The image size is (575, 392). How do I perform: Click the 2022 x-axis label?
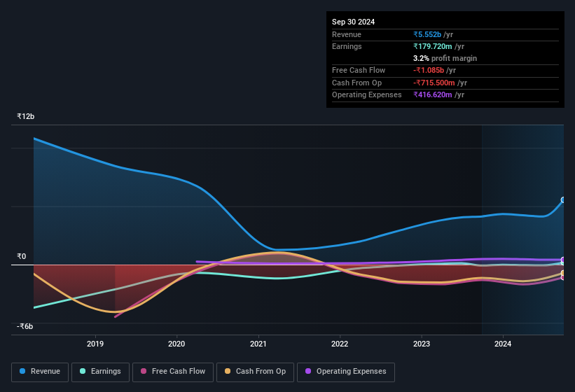340,344
